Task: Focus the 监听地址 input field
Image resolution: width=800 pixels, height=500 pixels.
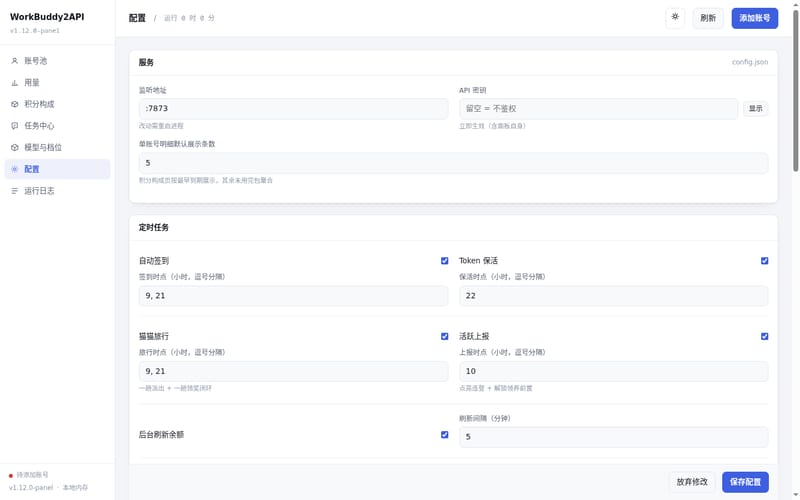Action: pos(293,109)
